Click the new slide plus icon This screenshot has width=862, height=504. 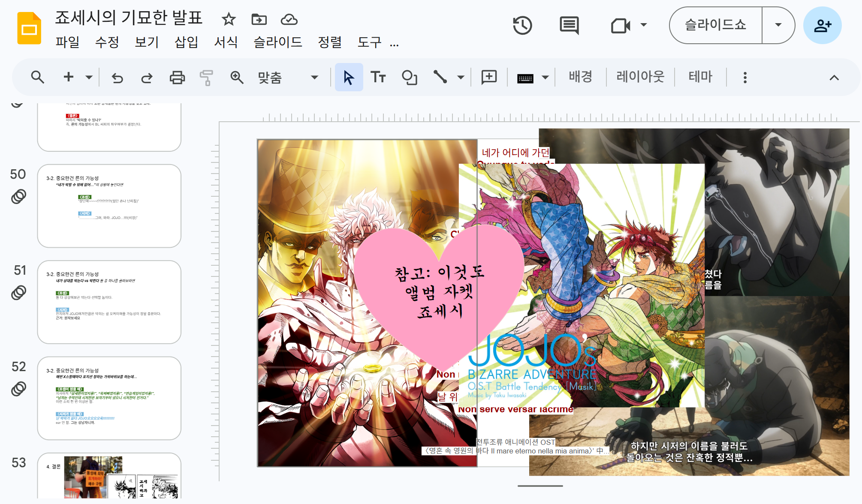coord(68,77)
